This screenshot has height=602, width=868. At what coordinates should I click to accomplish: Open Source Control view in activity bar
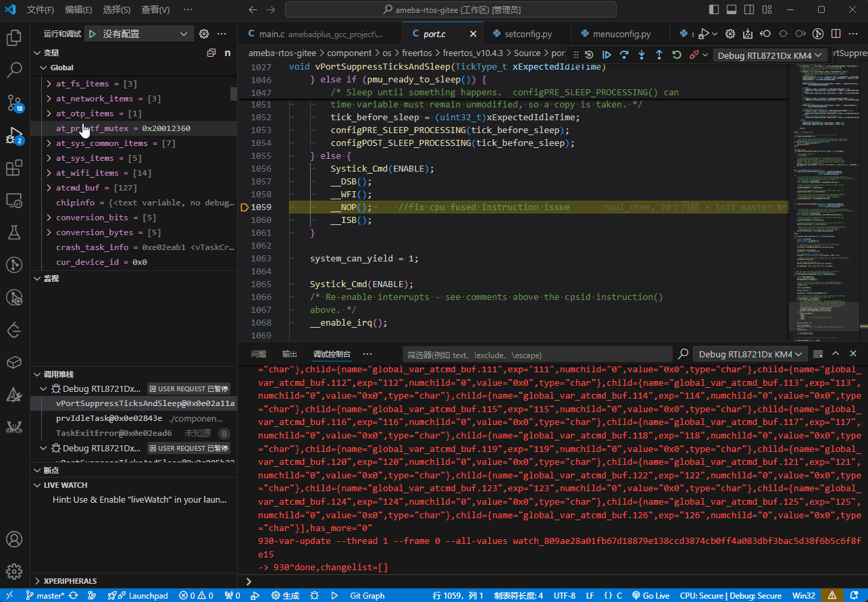14,102
